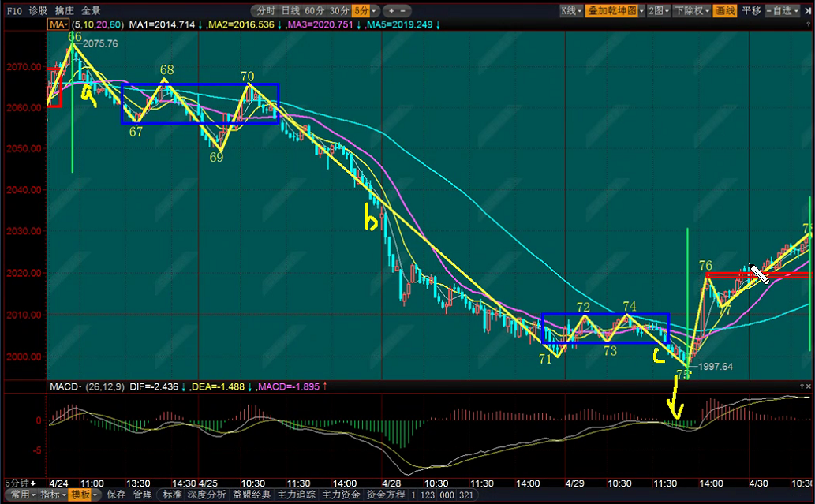Click 保存 to save template
This screenshot has width=815, height=504.
[x=116, y=495]
